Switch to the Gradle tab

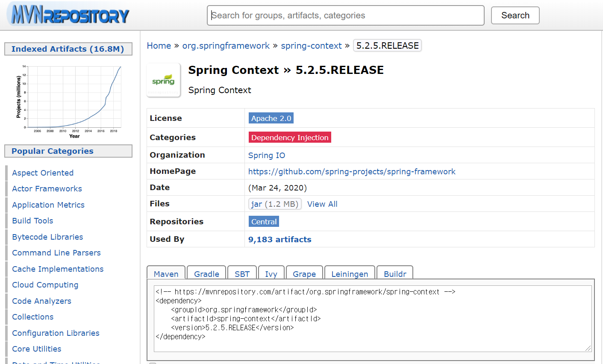tap(206, 274)
